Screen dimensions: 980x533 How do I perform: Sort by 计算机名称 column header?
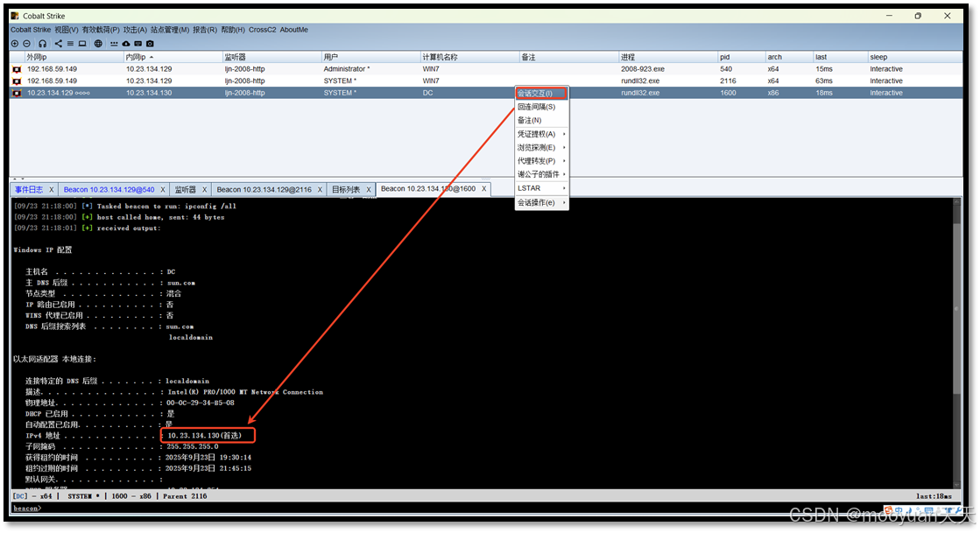point(469,57)
